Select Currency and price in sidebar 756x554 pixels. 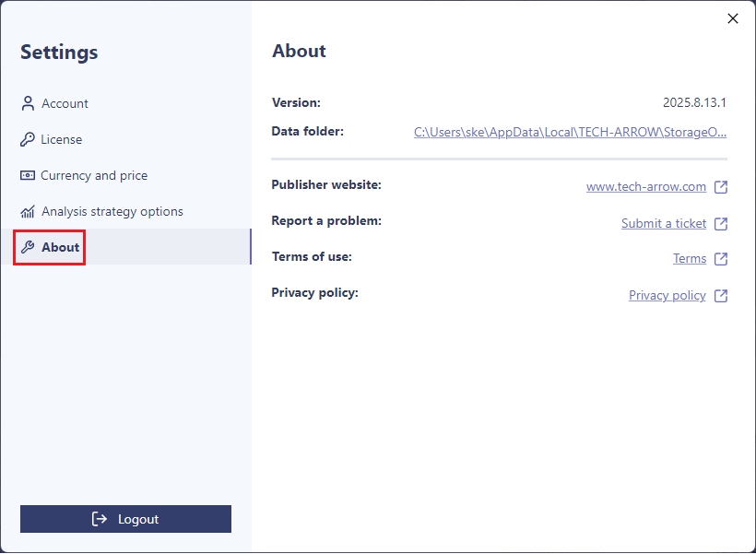pyautogui.click(x=94, y=175)
